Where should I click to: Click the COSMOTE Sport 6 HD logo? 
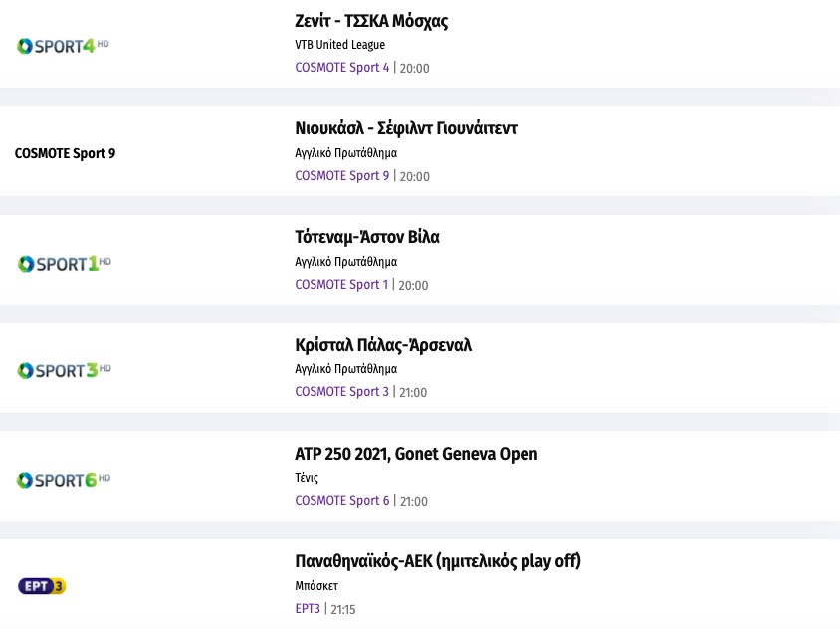click(64, 479)
